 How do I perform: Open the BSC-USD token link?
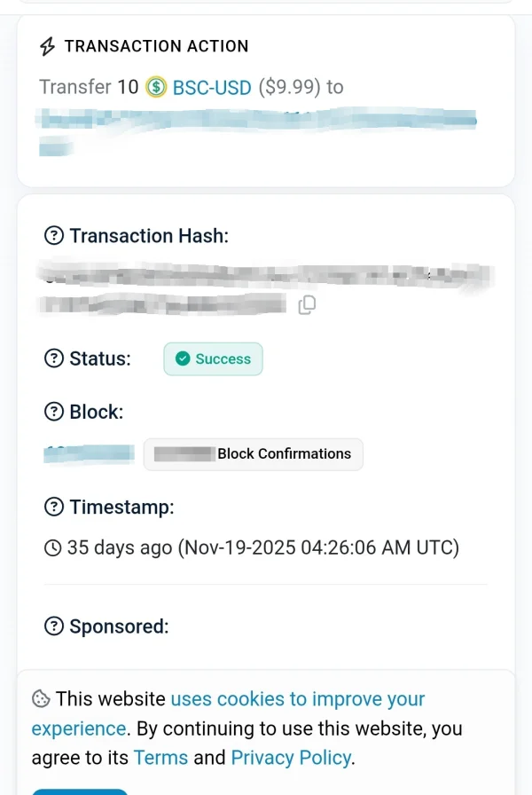tap(212, 87)
